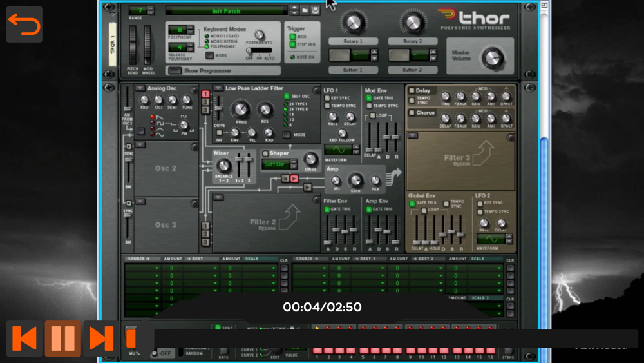
Task: Adjust the filter RES knob
Action: 265,110
